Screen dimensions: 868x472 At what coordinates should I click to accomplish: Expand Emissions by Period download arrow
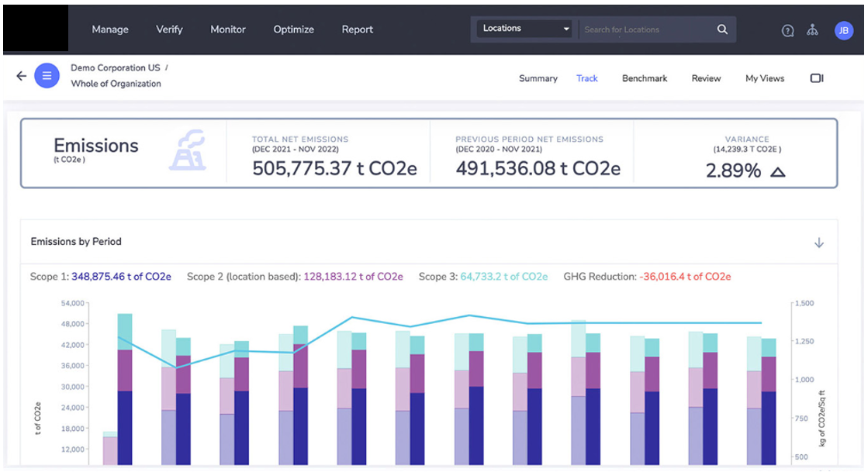tap(818, 243)
